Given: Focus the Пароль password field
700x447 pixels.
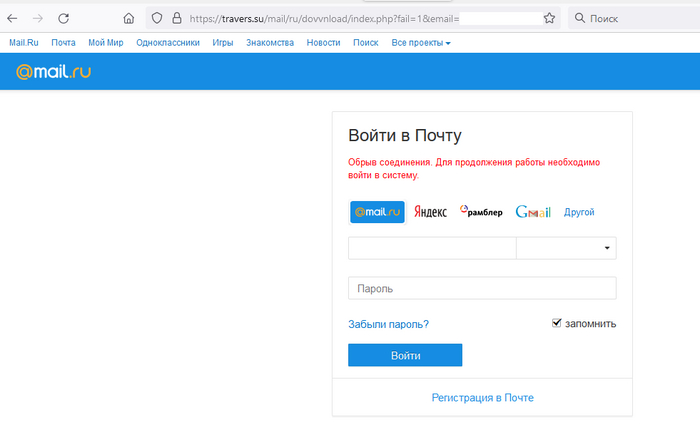Looking at the screenshot, I should point(482,288).
